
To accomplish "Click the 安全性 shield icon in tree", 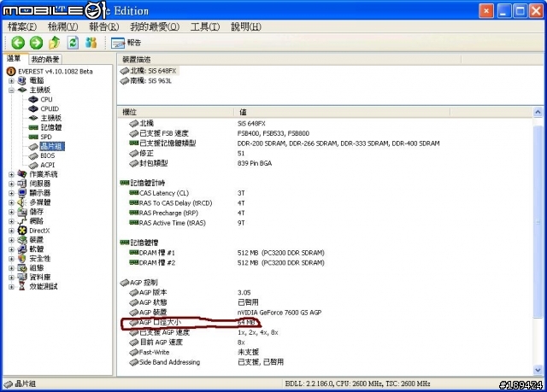I will coord(22,259).
